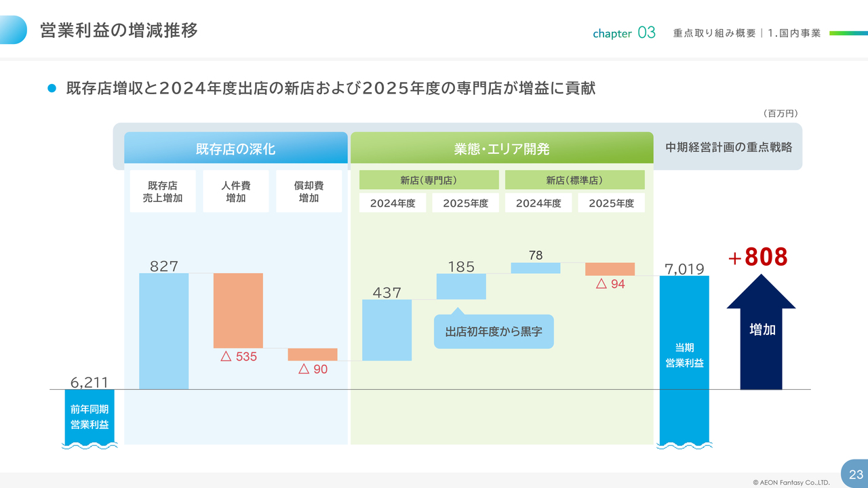868x488 pixels.
Task: Click the light blue 437 bar
Action: click(387, 330)
